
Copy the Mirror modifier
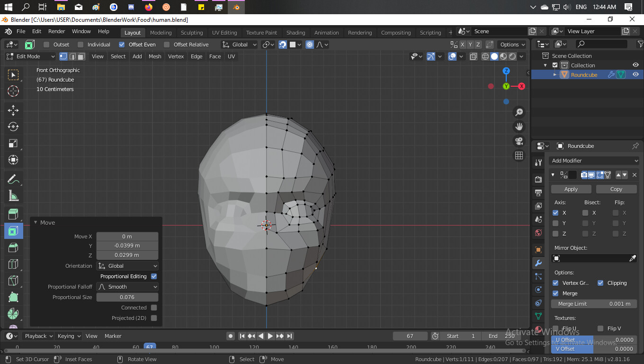[617, 189]
